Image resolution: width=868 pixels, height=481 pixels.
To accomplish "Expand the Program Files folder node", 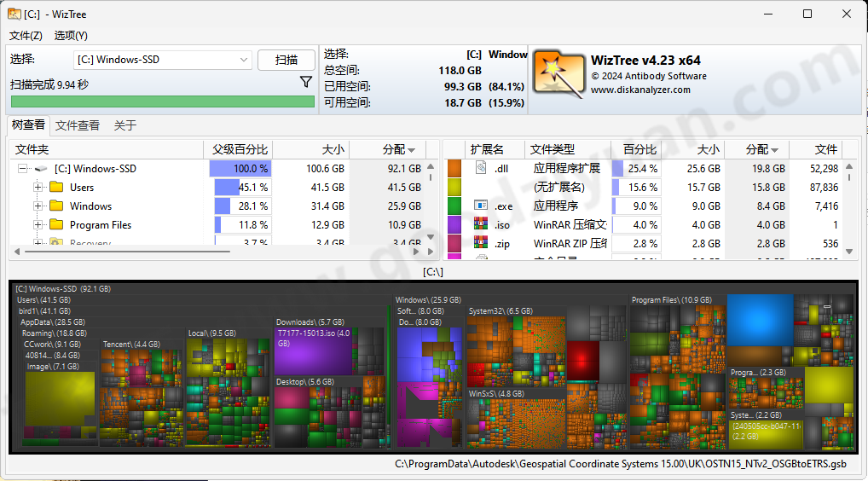I will coord(38,225).
